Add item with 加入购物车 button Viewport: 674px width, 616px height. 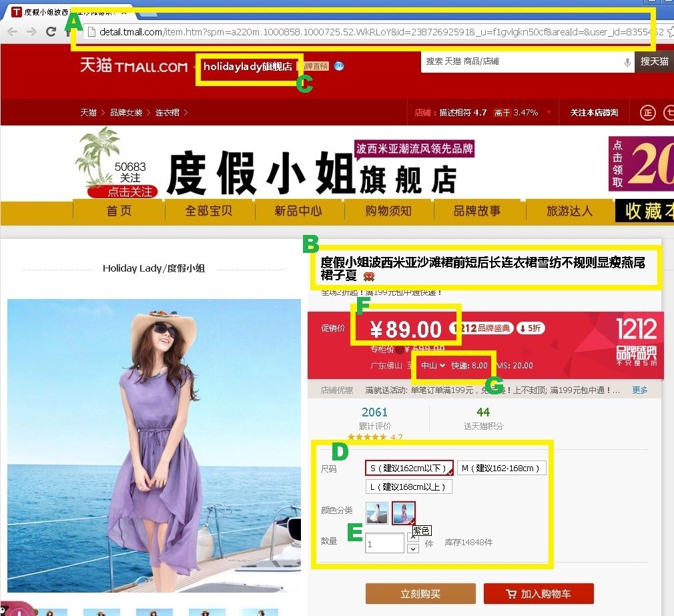(x=538, y=593)
